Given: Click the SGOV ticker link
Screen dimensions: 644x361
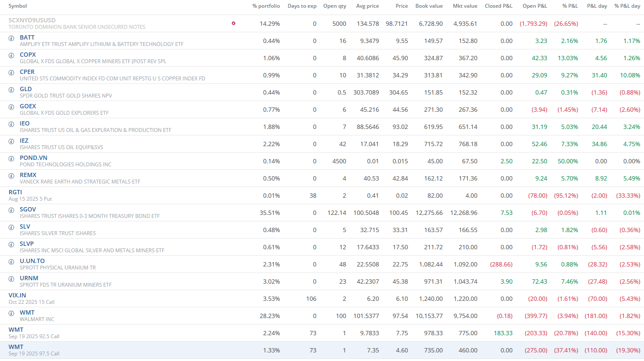Looking at the screenshot, I should [28, 209].
